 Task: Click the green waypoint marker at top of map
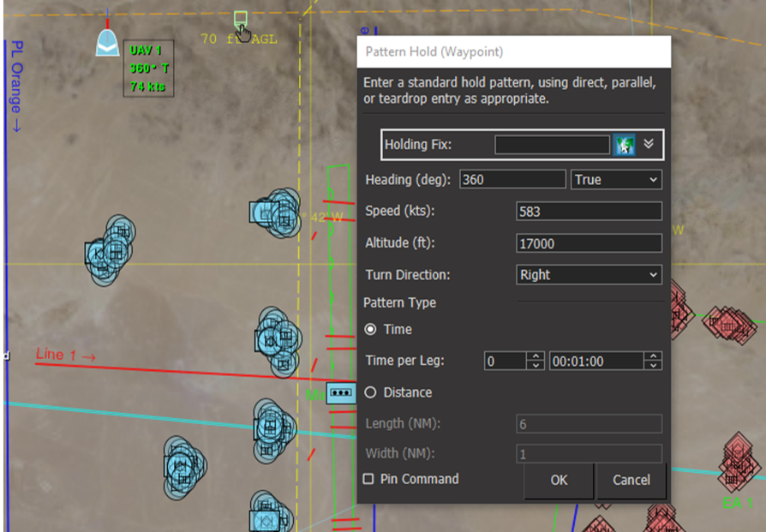click(241, 19)
